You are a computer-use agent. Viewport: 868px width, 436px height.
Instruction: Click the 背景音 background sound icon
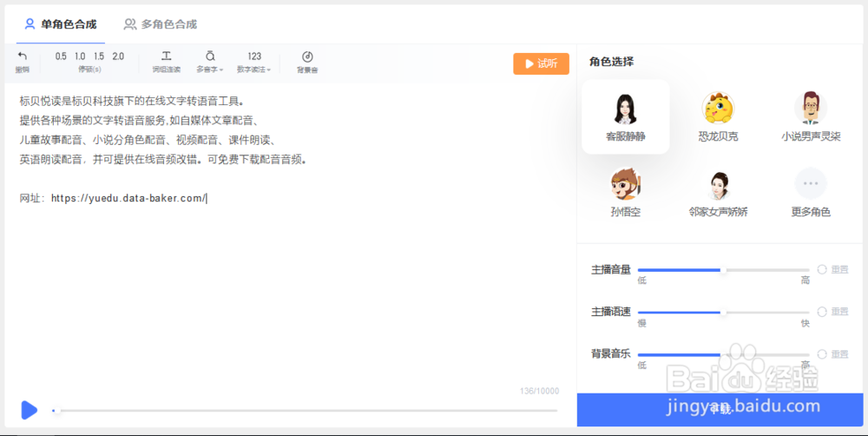307,56
